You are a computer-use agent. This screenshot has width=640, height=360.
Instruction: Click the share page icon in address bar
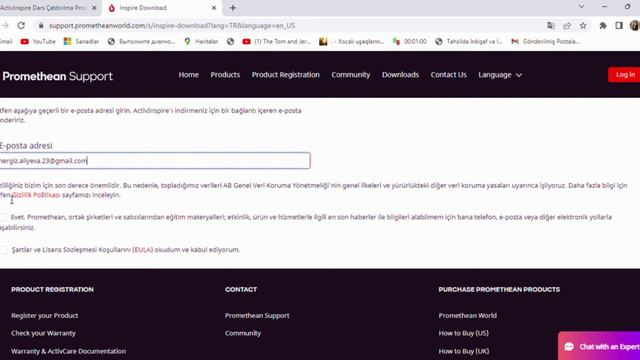(x=567, y=26)
